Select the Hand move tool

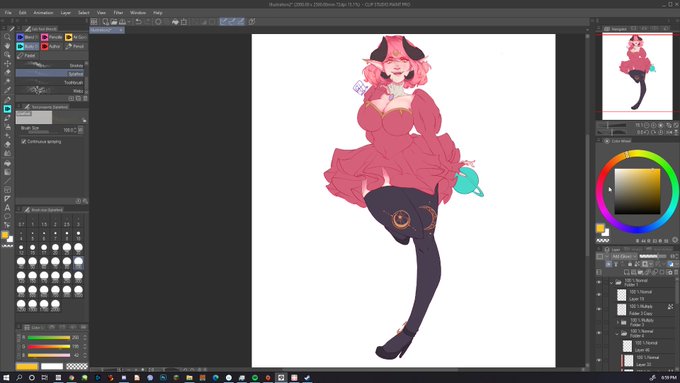coord(7,46)
